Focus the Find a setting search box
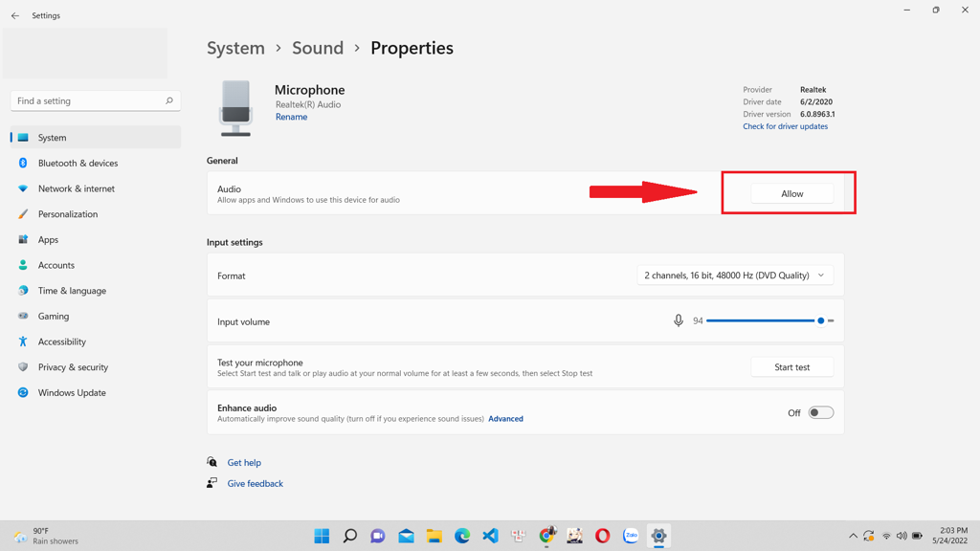The width and height of the screenshot is (980, 551). tap(96, 100)
